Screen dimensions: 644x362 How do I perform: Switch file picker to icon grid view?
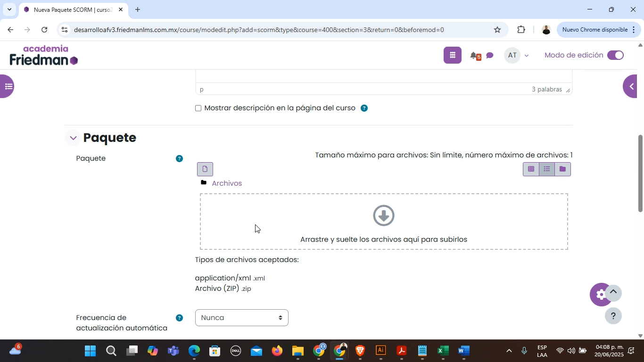[x=531, y=169]
